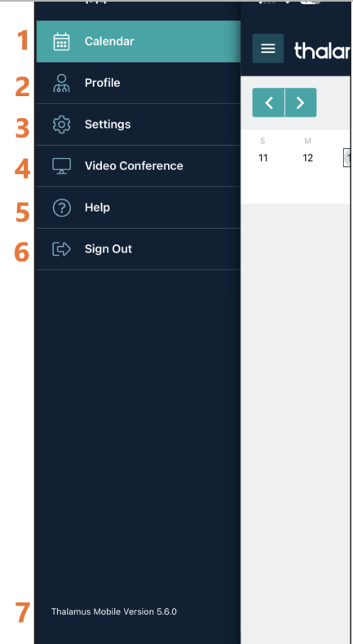Click the Sign Out arrow icon
The height and width of the screenshot is (644, 353).
click(62, 249)
